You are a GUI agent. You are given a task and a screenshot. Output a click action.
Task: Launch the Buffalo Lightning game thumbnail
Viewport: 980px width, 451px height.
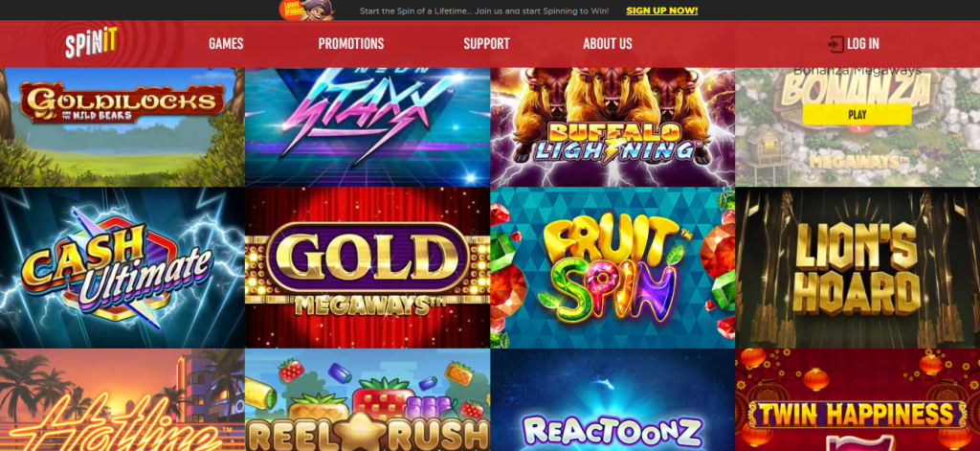[612, 127]
